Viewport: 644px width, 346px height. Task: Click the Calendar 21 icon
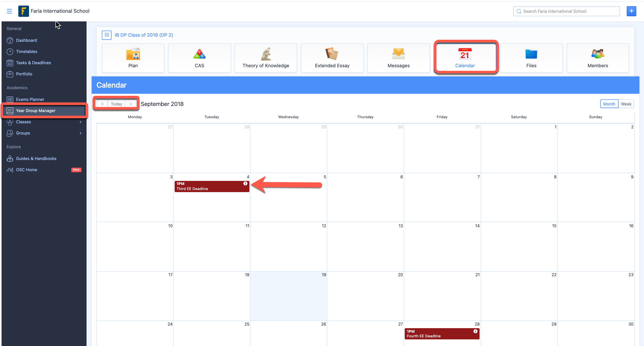point(465,54)
